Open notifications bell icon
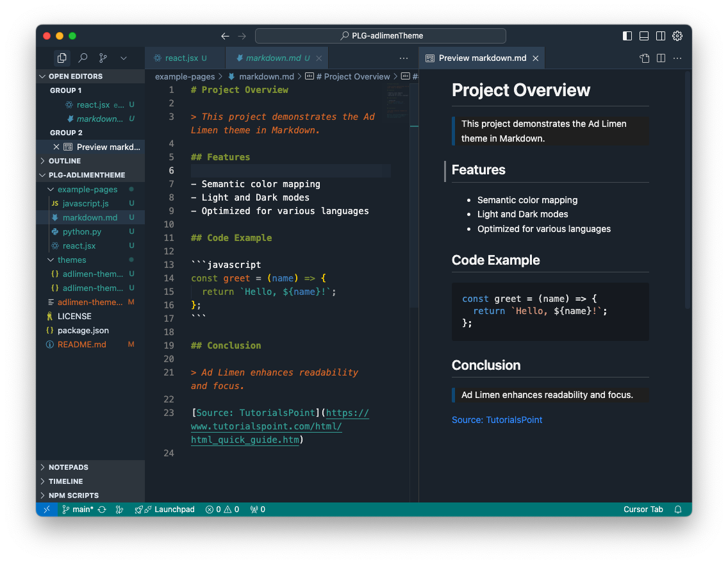The width and height of the screenshot is (728, 564). 678,510
